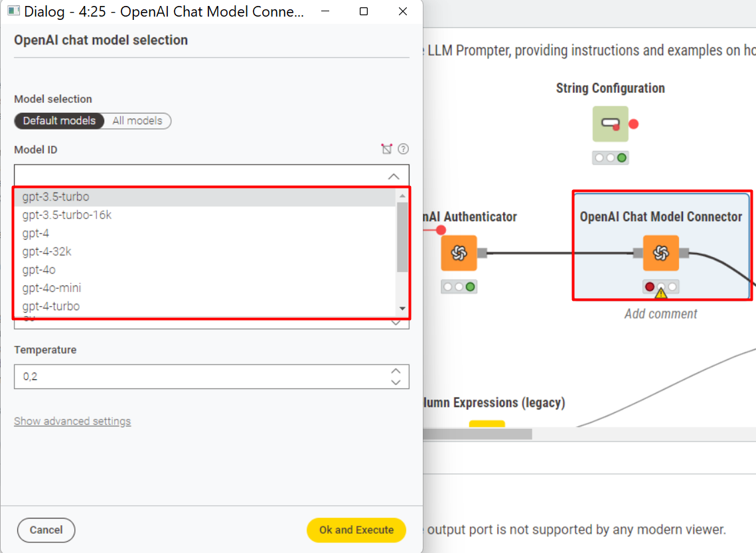The height and width of the screenshot is (553, 756).
Task: Decrease the Temperature value with down arrow
Action: pos(396,382)
